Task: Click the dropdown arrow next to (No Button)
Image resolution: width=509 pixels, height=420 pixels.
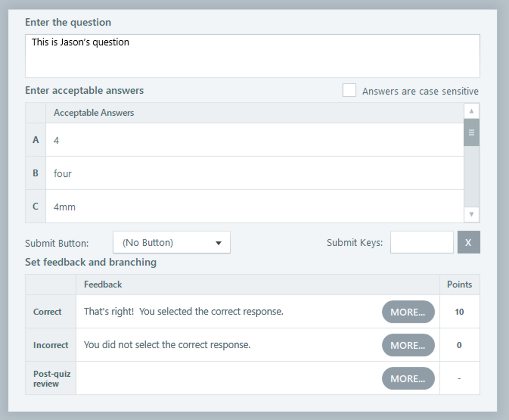Action: pyautogui.click(x=219, y=243)
